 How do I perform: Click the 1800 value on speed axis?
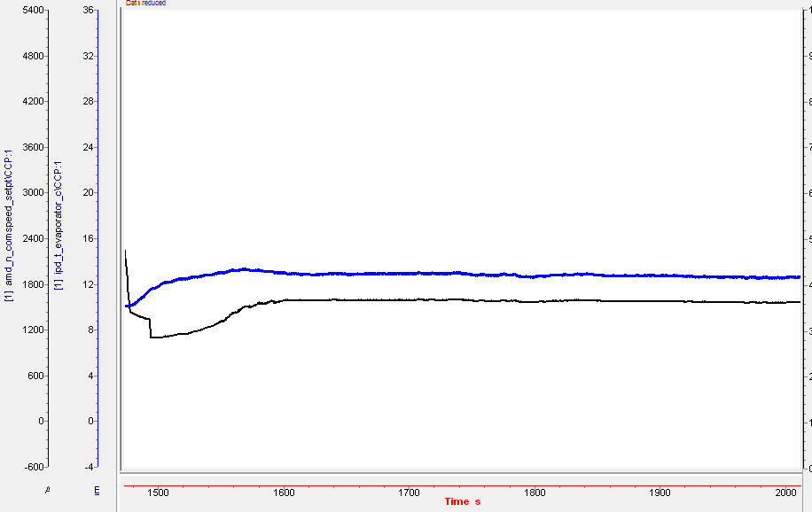click(x=33, y=284)
